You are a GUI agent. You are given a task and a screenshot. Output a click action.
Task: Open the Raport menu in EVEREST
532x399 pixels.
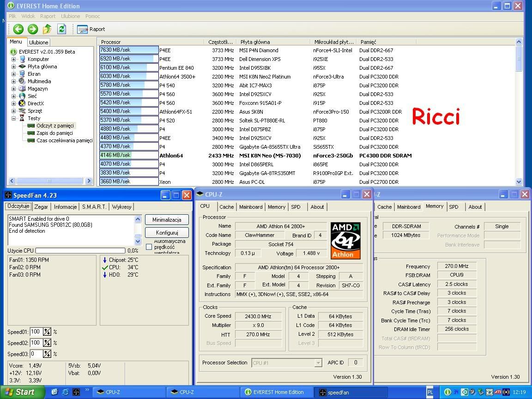coord(48,16)
